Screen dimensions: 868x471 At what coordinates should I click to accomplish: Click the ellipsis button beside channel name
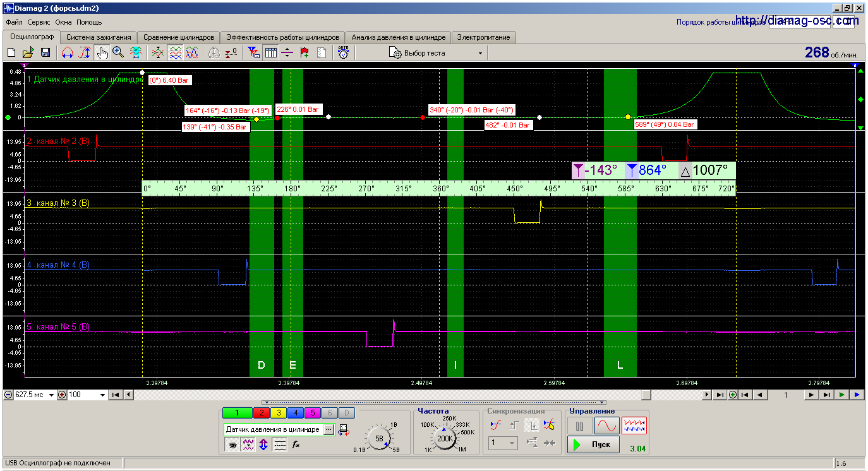click(x=328, y=429)
